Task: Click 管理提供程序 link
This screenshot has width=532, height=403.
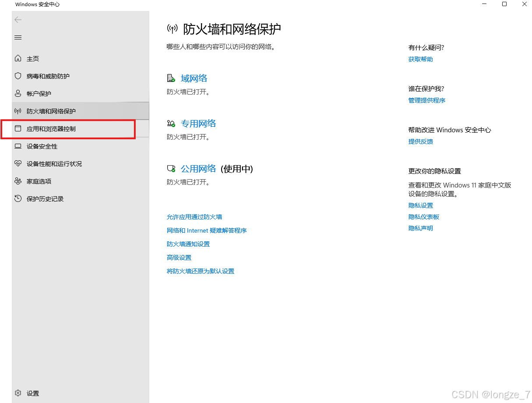Action: 427,100
